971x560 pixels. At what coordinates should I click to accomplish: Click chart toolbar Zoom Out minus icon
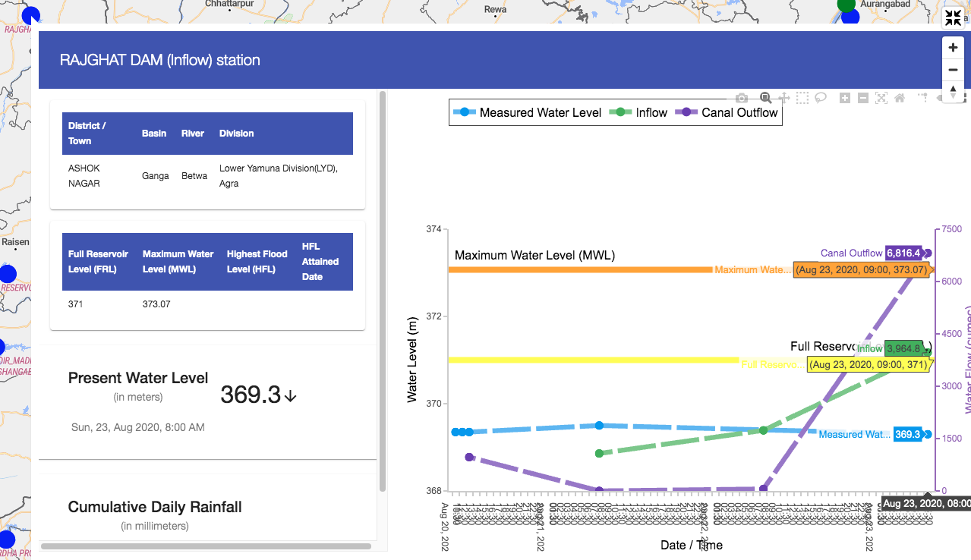click(x=863, y=98)
